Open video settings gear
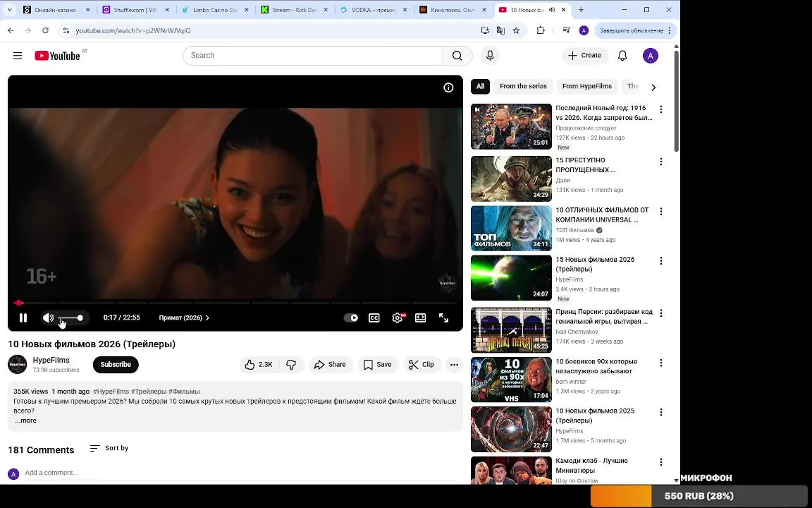 click(398, 317)
